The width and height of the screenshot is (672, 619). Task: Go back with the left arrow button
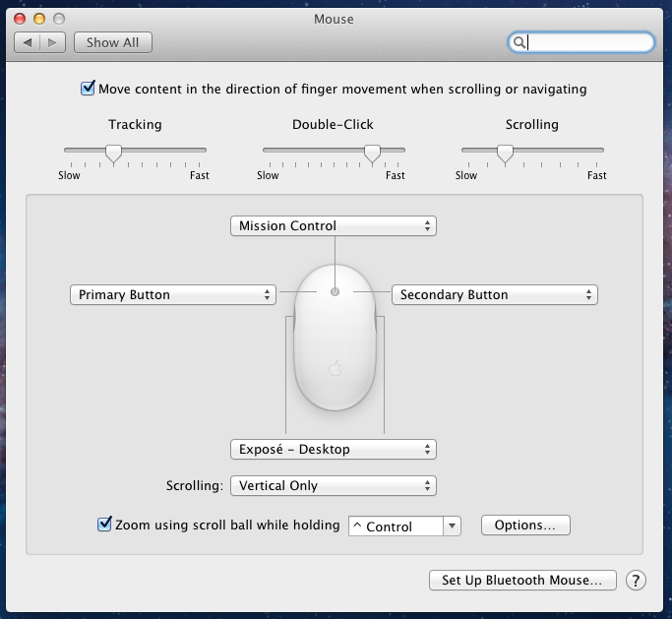[x=27, y=42]
